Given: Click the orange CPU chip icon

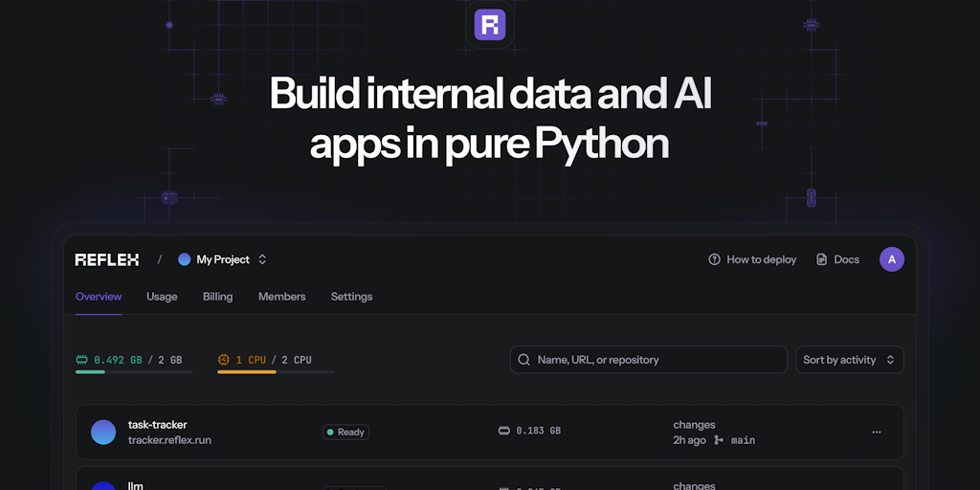Looking at the screenshot, I should pyautogui.click(x=224, y=360).
